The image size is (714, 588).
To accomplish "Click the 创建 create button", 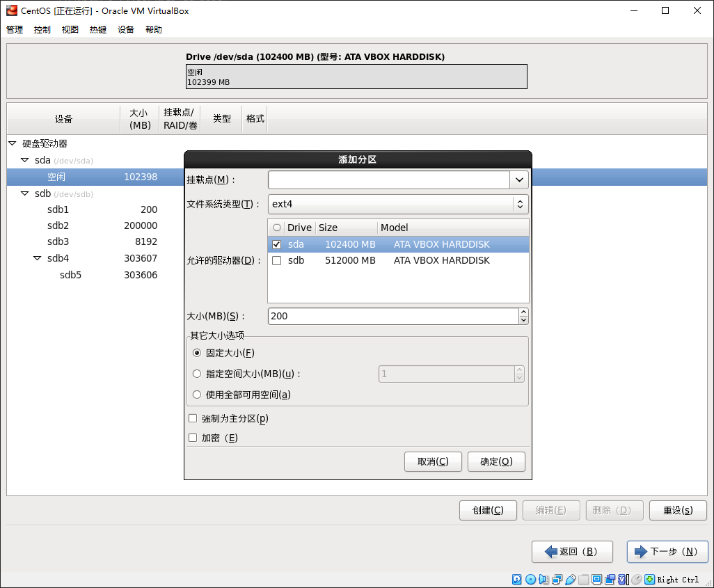I will pos(488,511).
